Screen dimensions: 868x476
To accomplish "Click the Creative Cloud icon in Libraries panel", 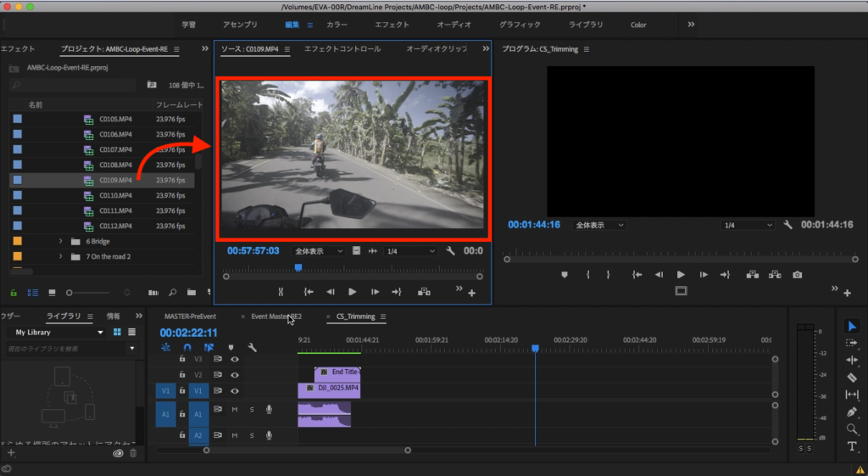I will pyautogui.click(x=118, y=453).
